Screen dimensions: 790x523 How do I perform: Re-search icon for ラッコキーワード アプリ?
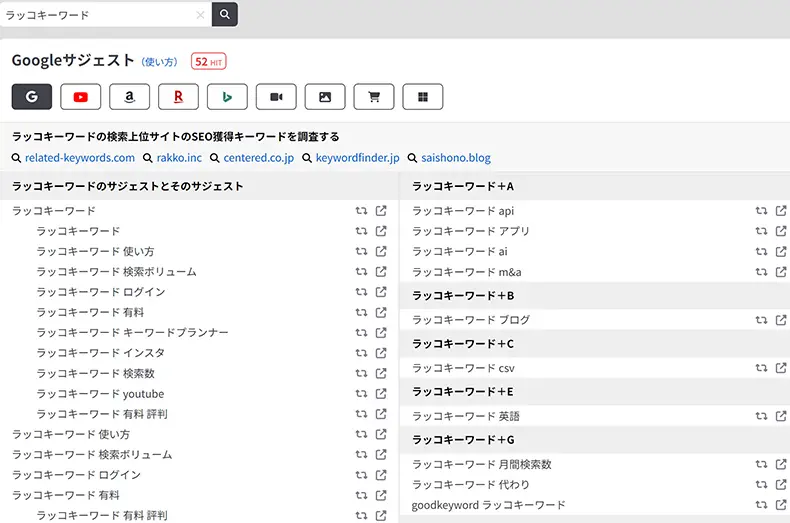coord(761,231)
